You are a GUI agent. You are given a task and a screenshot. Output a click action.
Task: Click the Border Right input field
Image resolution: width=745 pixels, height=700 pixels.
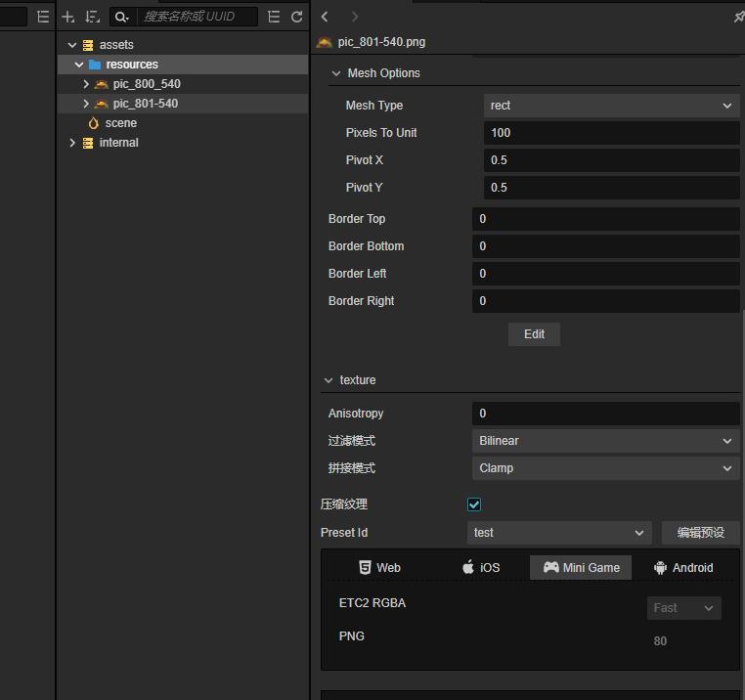[606, 301]
